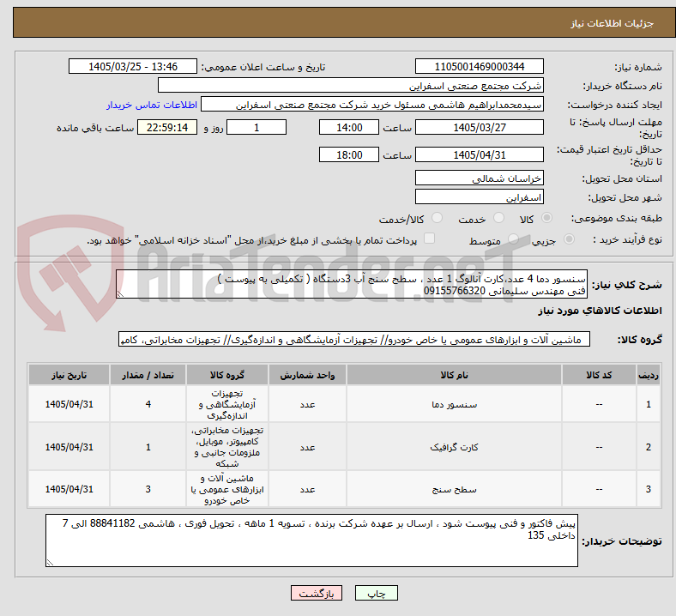Image resolution: width=676 pixels, height=616 pixels.
Task: Click the ایجاد کننده درخواست field
Action: [x=372, y=105]
